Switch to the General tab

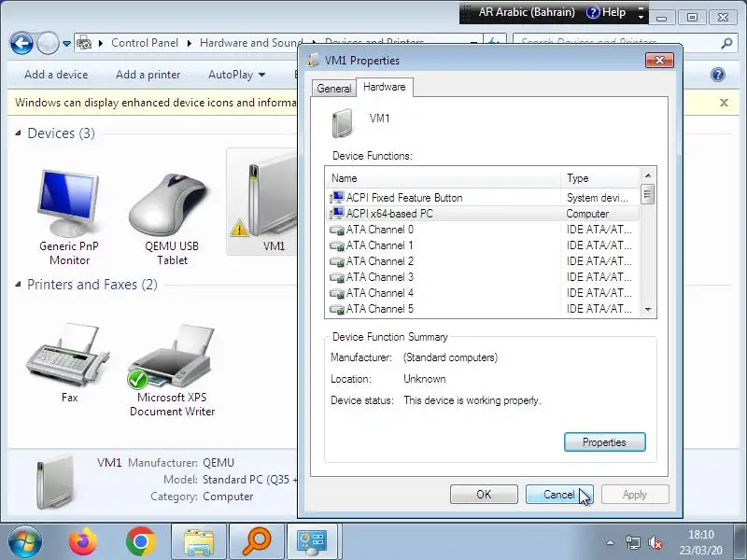pos(334,89)
